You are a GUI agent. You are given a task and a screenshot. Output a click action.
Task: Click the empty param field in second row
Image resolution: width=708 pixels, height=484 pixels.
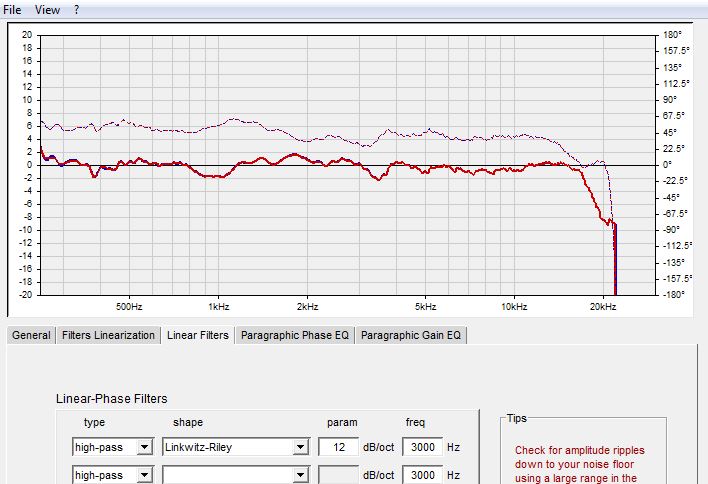tap(339, 475)
